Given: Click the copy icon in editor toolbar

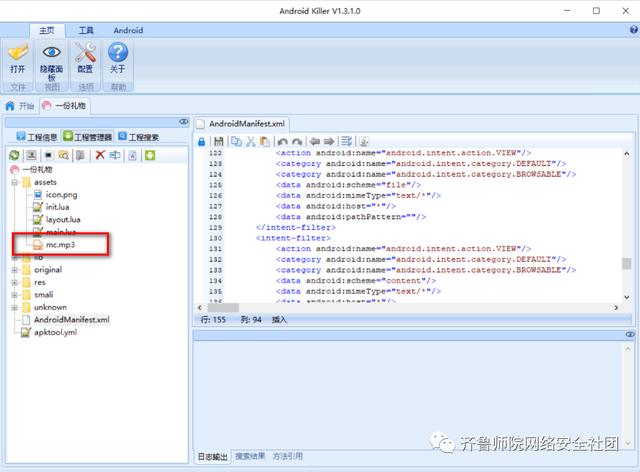Looking at the screenshot, I should pos(236,141).
